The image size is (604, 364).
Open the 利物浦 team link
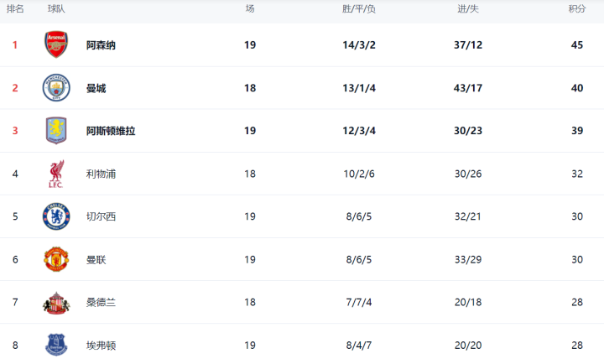click(x=101, y=174)
